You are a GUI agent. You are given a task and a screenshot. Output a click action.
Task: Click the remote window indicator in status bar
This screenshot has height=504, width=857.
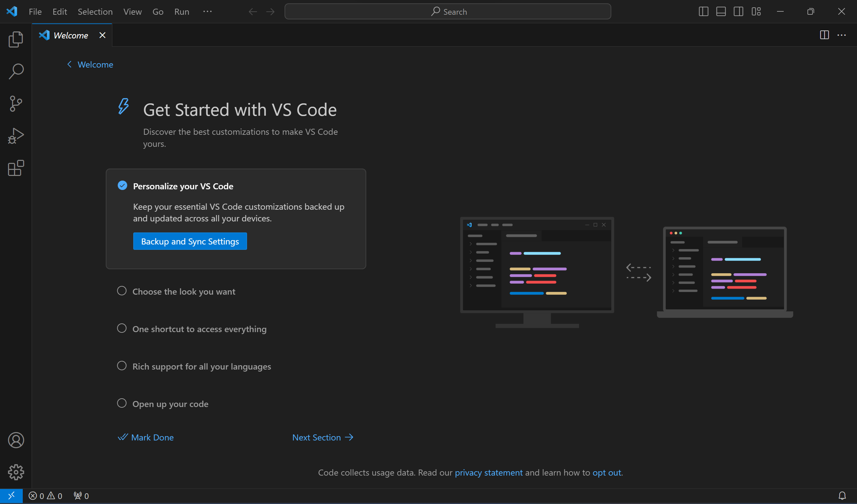11,496
